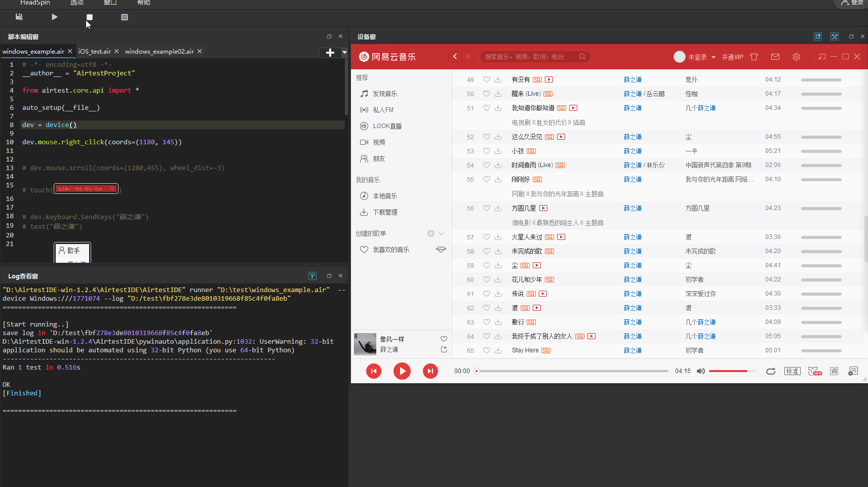Viewport: 868px width, 487px height.
Task: Open the skin shirt icon
Action: pyautogui.click(x=754, y=57)
